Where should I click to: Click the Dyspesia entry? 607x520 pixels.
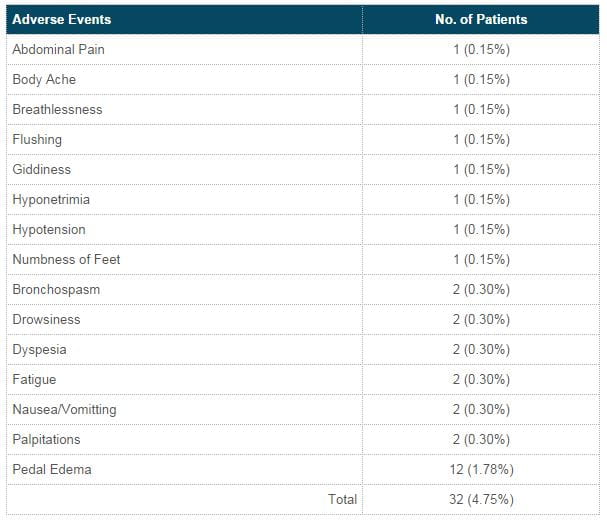coord(39,350)
